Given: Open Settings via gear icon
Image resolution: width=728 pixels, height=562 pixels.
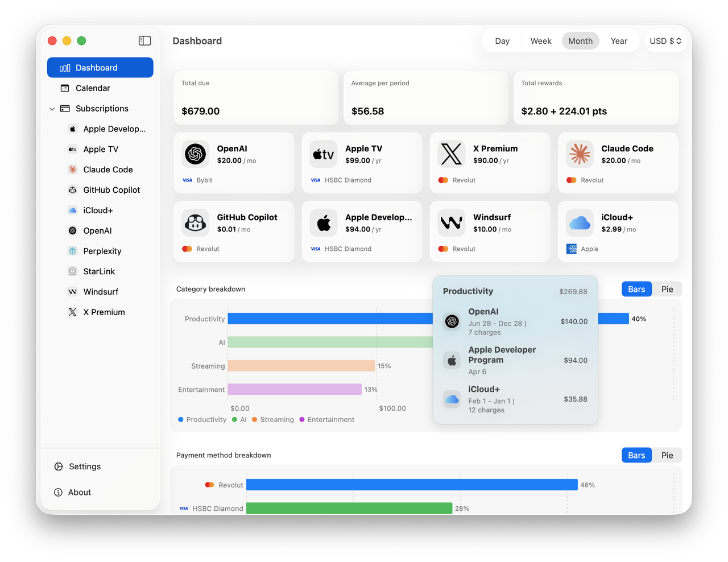Looking at the screenshot, I should click(59, 466).
